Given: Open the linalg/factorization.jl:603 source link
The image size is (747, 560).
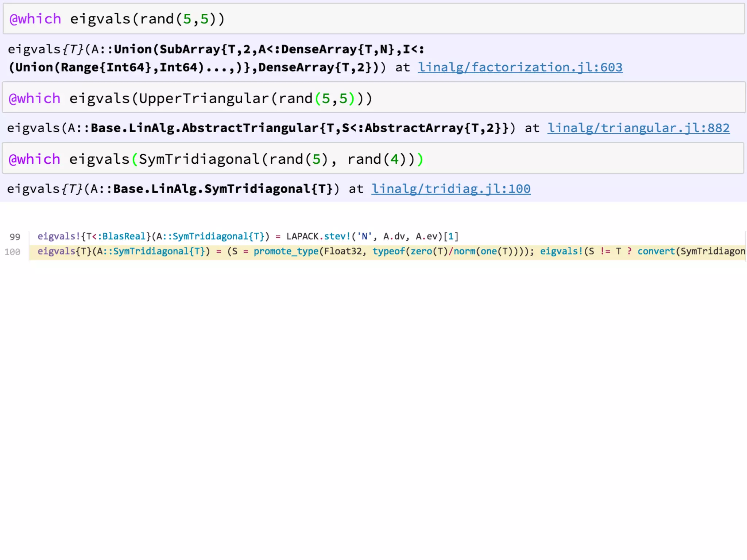Looking at the screenshot, I should tap(520, 67).
